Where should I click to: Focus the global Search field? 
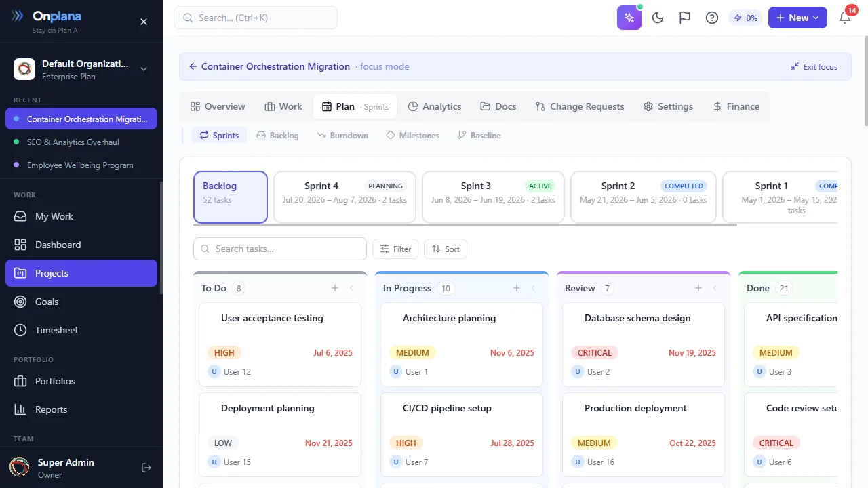pos(256,18)
